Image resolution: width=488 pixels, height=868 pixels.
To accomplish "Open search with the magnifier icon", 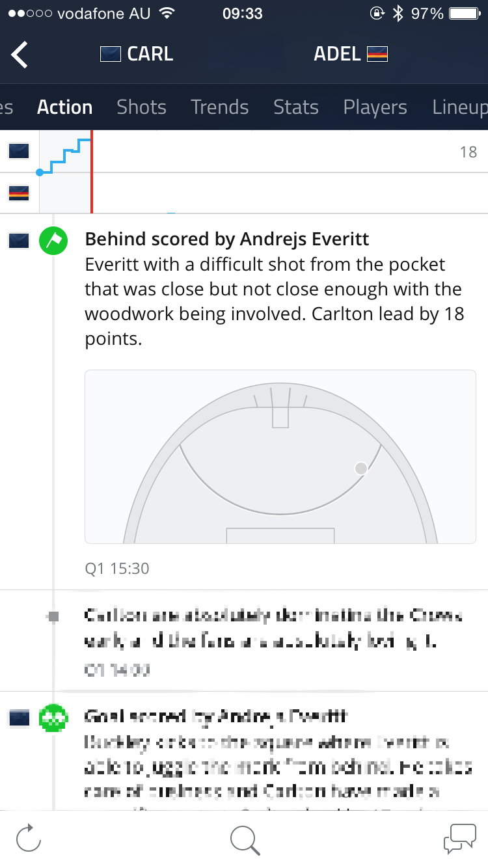I will 245,839.
